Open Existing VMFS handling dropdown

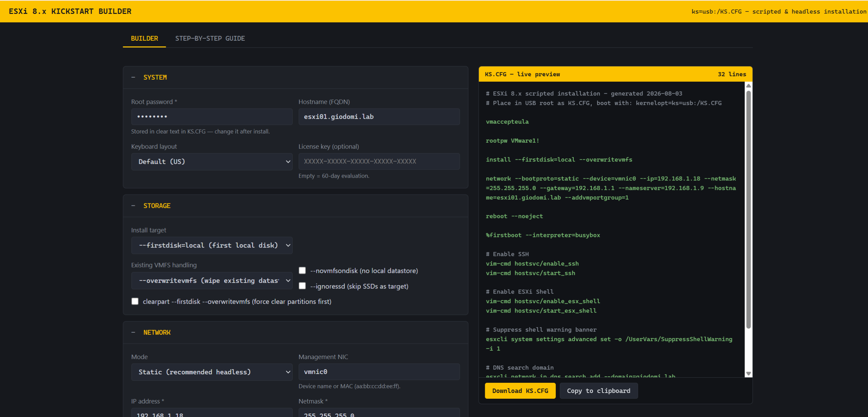pos(212,281)
